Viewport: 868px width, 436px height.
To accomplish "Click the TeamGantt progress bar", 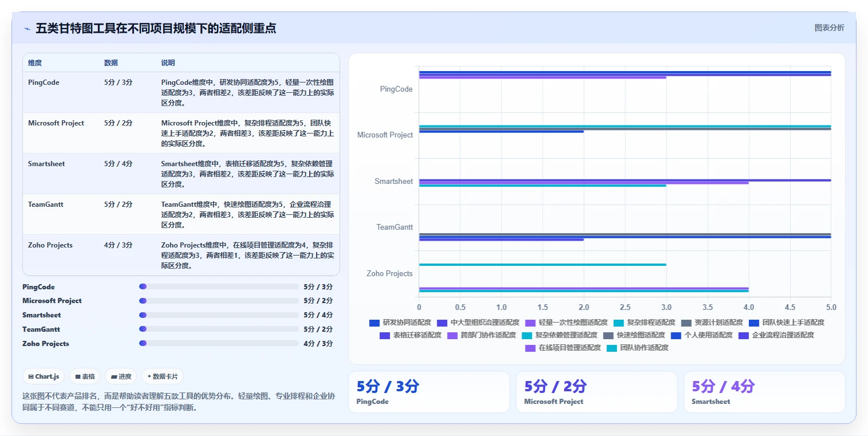I will point(219,329).
